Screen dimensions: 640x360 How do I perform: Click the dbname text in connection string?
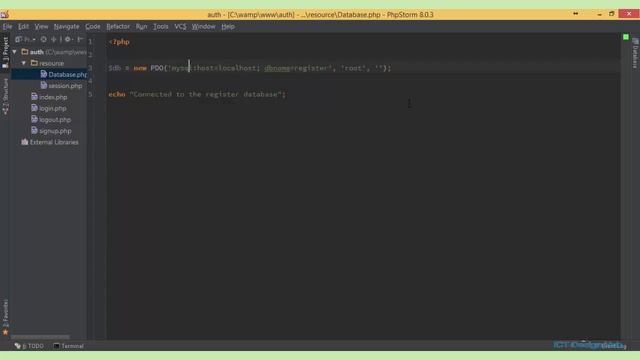(x=277, y=68)
